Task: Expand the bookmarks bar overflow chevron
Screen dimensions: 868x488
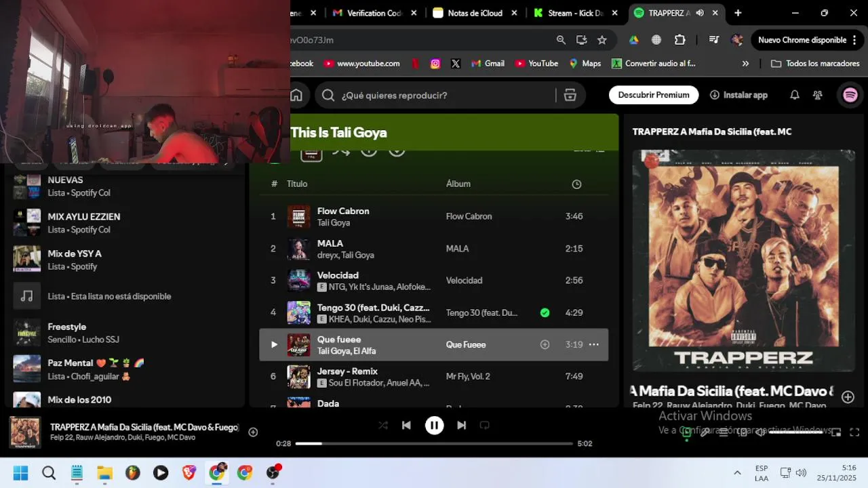Action: pos(745,64)
